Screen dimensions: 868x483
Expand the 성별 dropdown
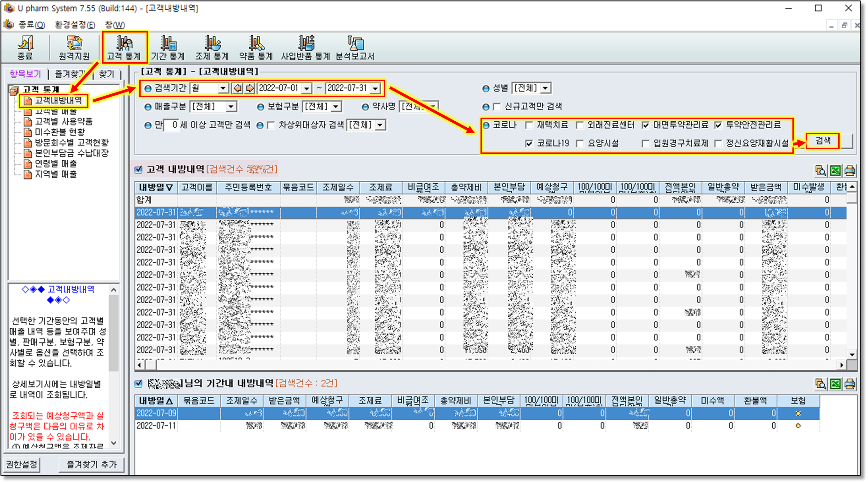(545, 88)
